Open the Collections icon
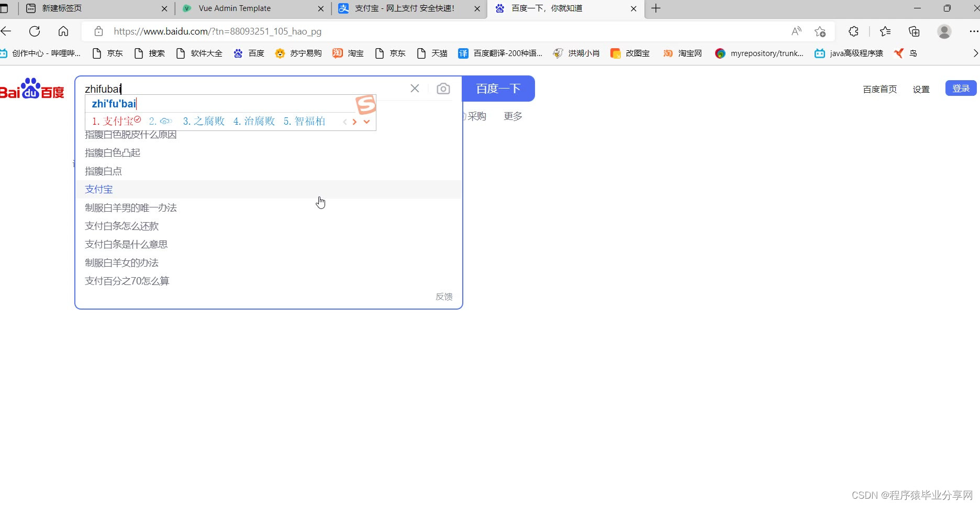This screenshot has height=505, width=980. (914, 31)
